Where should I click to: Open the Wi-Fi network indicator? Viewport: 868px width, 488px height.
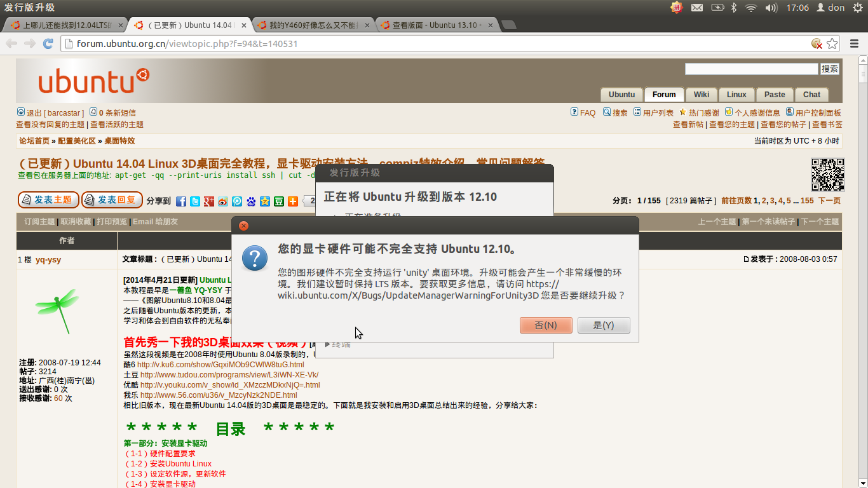[x=751, y=8]
